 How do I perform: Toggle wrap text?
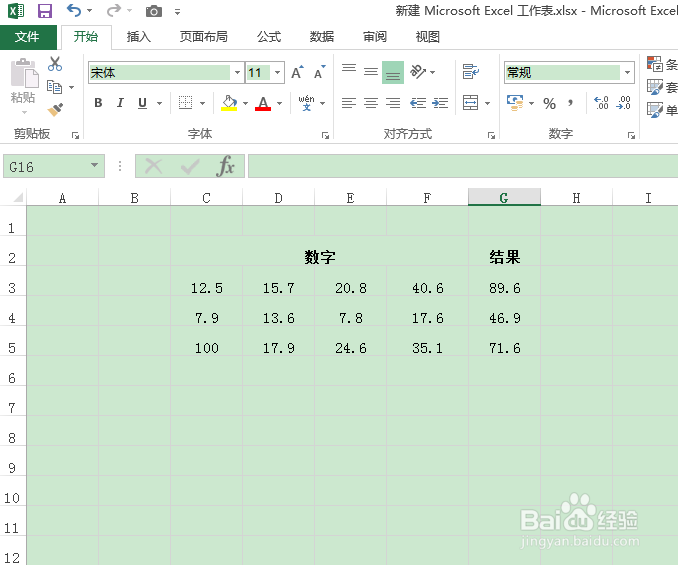click(470, 72)
